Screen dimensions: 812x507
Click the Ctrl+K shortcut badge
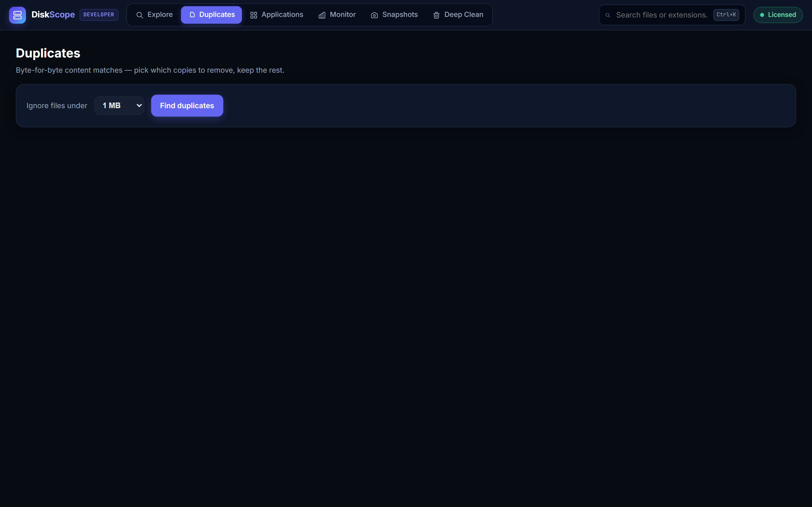pyautogui.click(x=726, y=15)
